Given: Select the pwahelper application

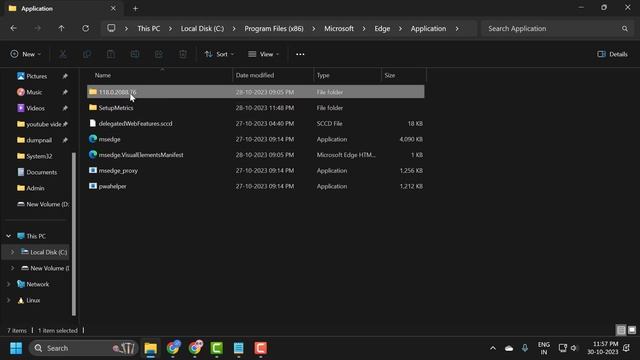Looking at the screenshot, I should (x=256, y=186).
